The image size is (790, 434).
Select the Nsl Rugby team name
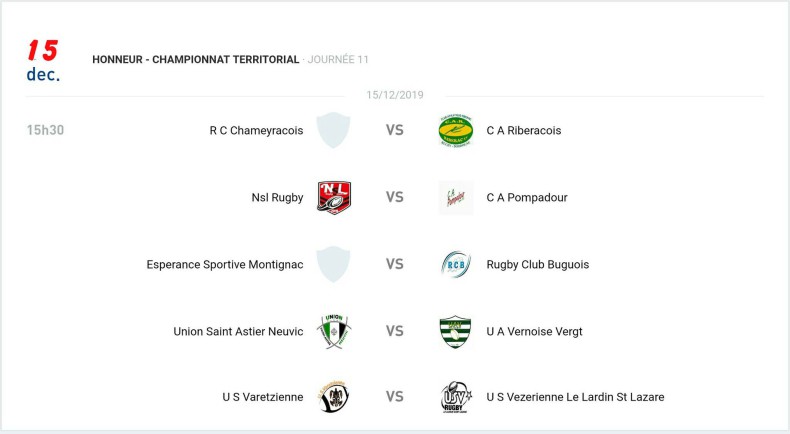[277, 197]
